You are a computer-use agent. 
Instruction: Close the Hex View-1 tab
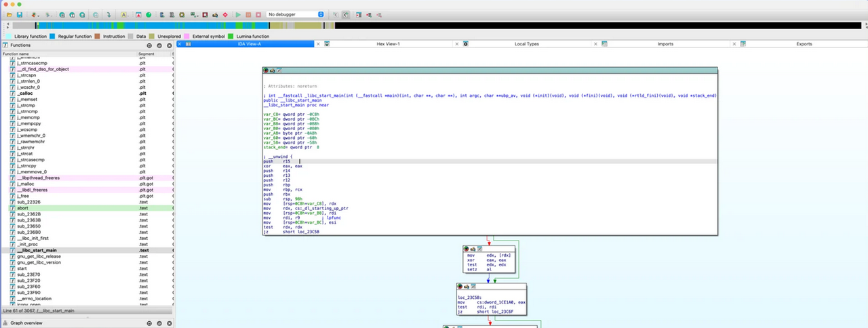point(319,44)
